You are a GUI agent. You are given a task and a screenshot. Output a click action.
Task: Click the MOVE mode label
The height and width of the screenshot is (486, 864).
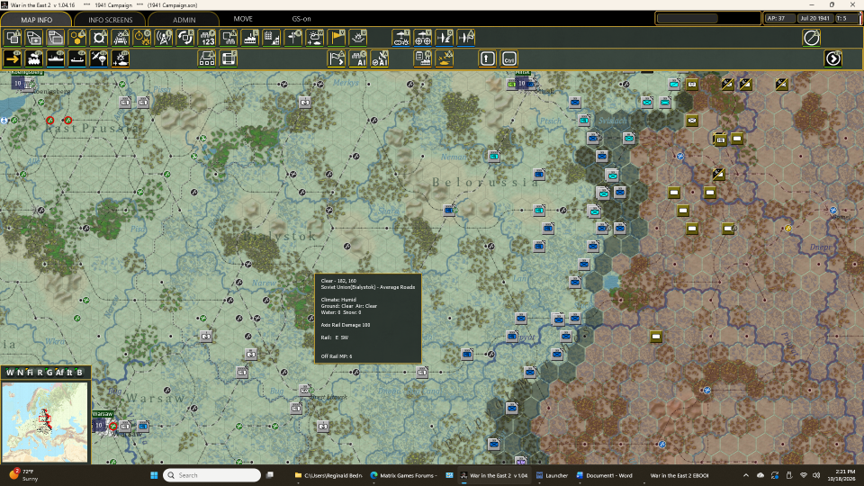[242, 19]
